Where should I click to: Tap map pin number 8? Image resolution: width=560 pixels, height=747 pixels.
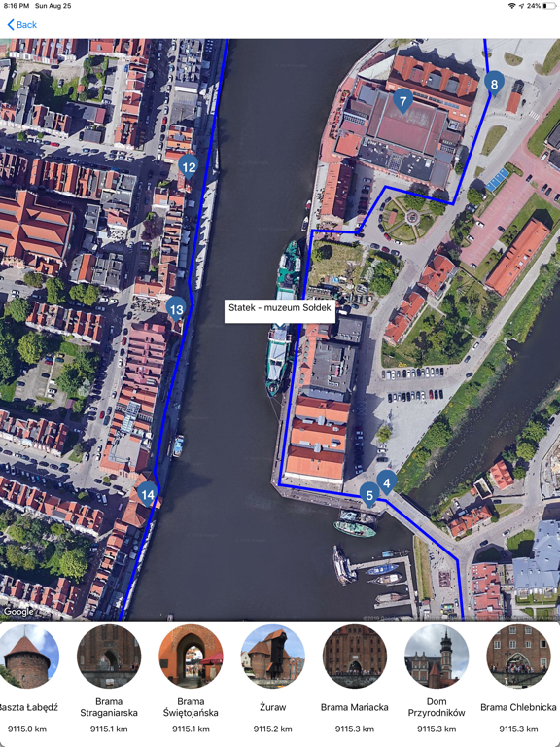click(494, 84)
